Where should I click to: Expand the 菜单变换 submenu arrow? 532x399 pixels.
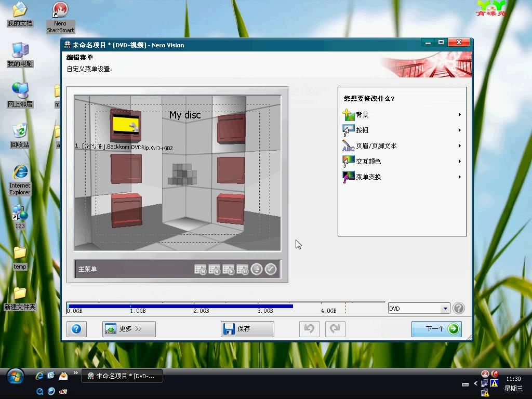coord(459,177)
